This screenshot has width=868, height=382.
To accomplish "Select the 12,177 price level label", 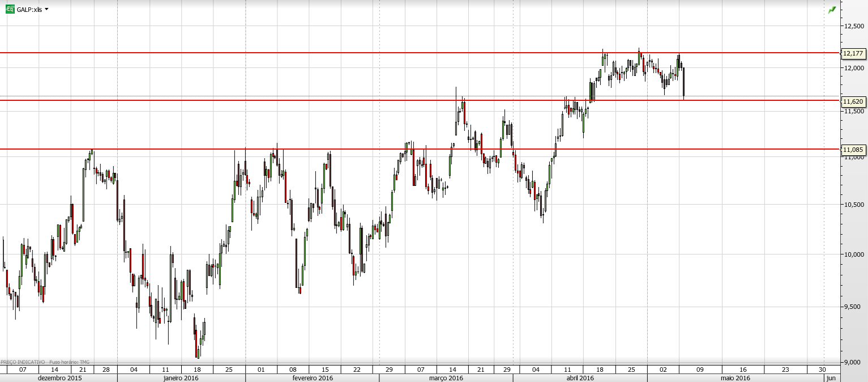I will coord(853,53).
